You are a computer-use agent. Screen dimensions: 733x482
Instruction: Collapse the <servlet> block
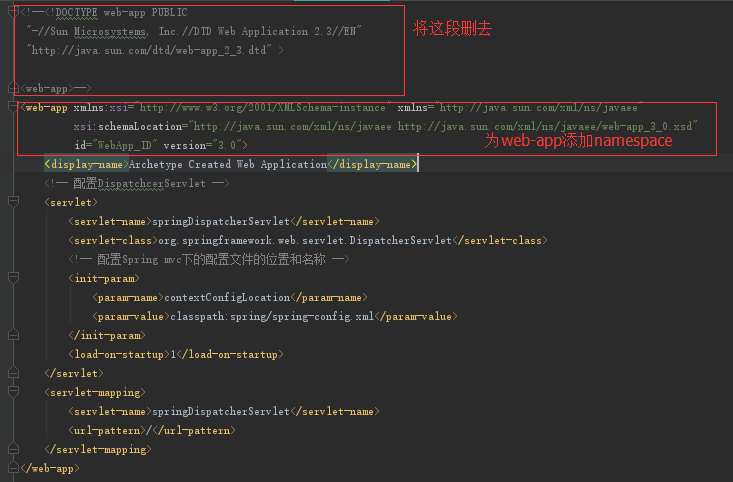(13, 202)
